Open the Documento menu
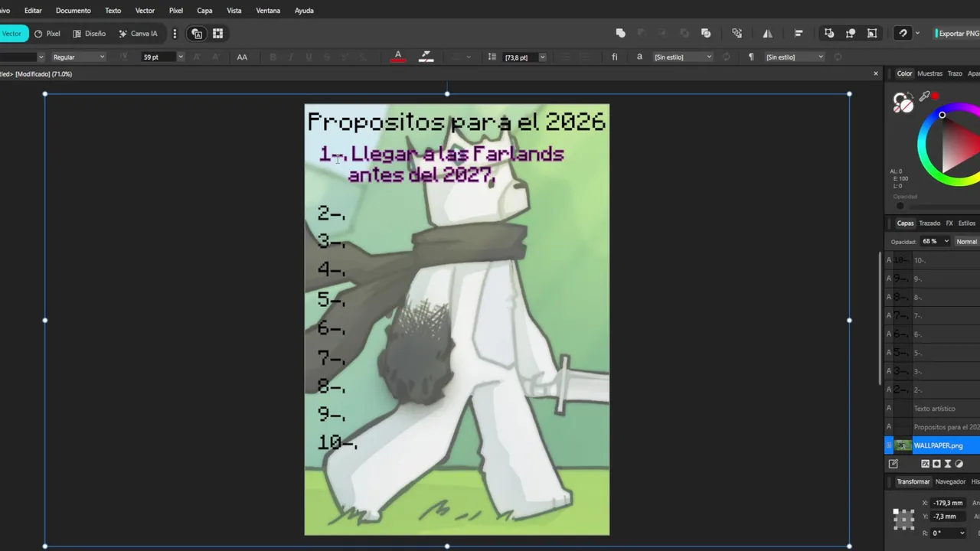Viewport: 980px width, 551px height. coord(73,11)
